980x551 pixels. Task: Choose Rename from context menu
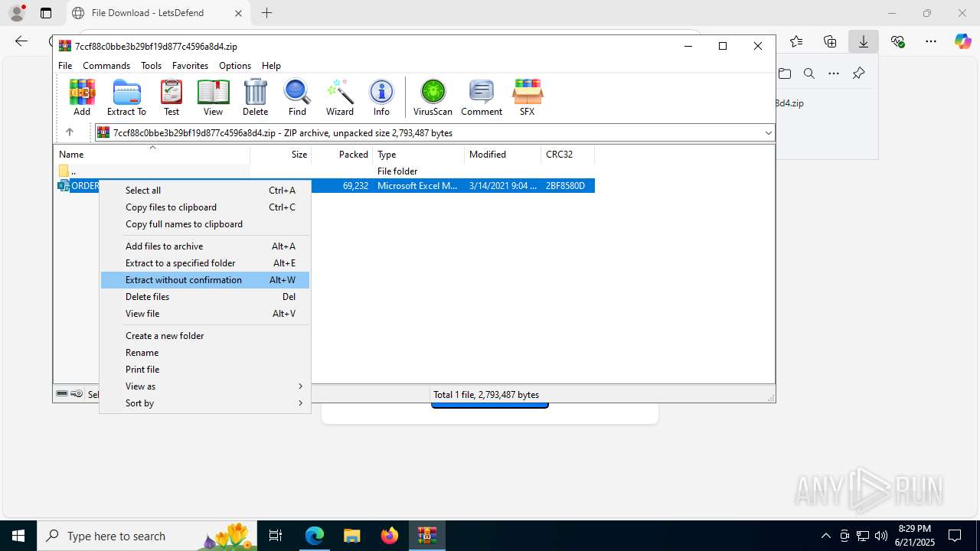click(205, 353)
